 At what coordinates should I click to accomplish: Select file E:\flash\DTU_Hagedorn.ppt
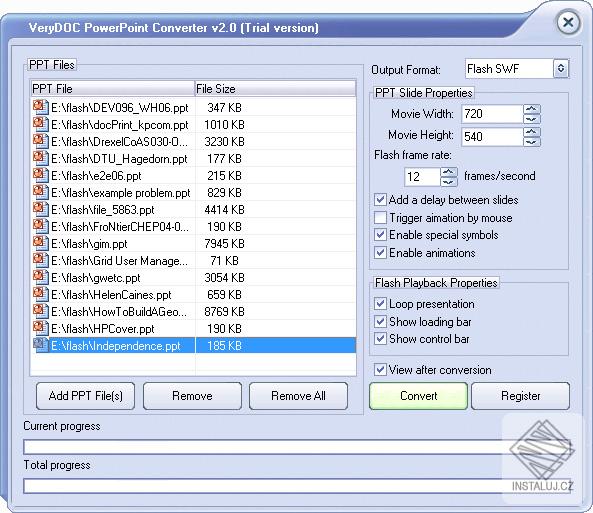click(x=119, y=159)
